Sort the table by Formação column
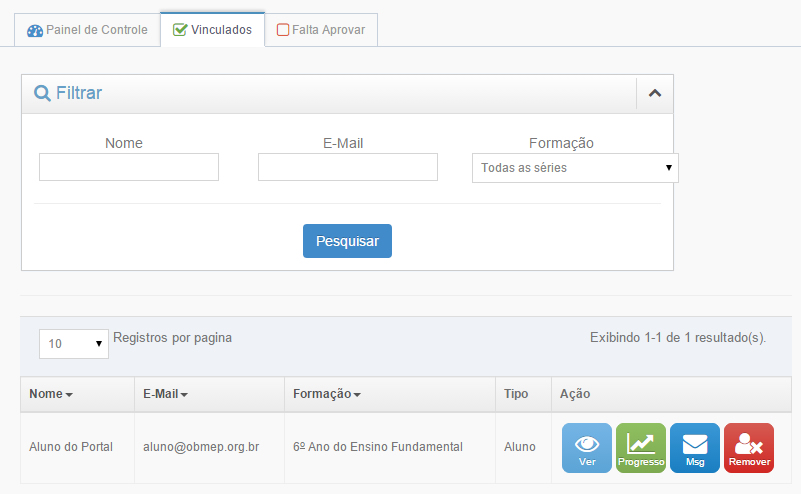The width and height of the screenshot is (801, 494). coord(327,394)
